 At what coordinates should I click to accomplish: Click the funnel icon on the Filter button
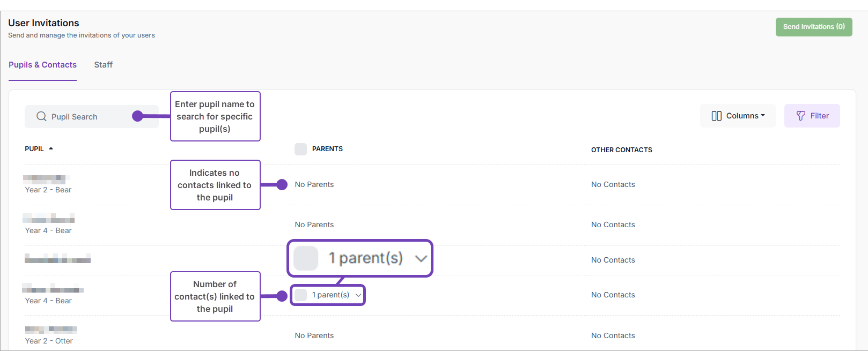[x=800, y=116]
